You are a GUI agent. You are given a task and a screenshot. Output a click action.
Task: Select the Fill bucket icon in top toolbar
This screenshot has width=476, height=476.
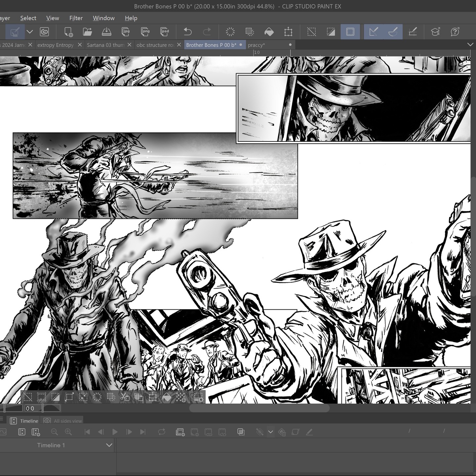tap(269, 32)
